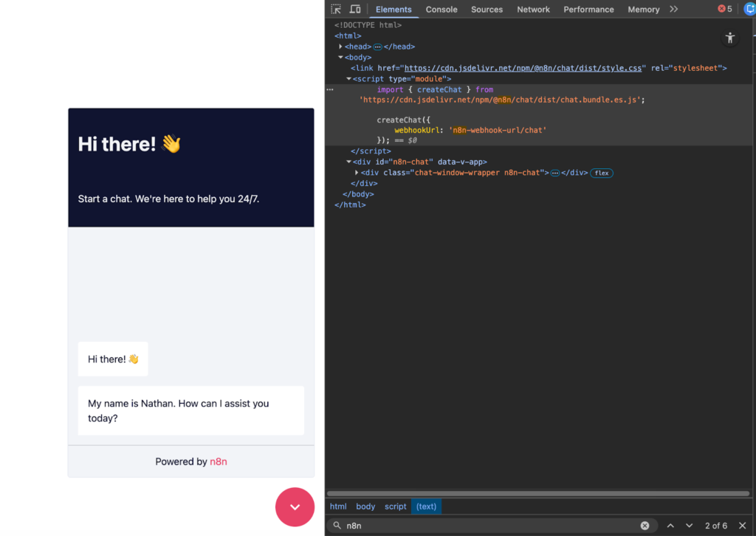
Task: Go to next search result arrow
Action: 689,526
